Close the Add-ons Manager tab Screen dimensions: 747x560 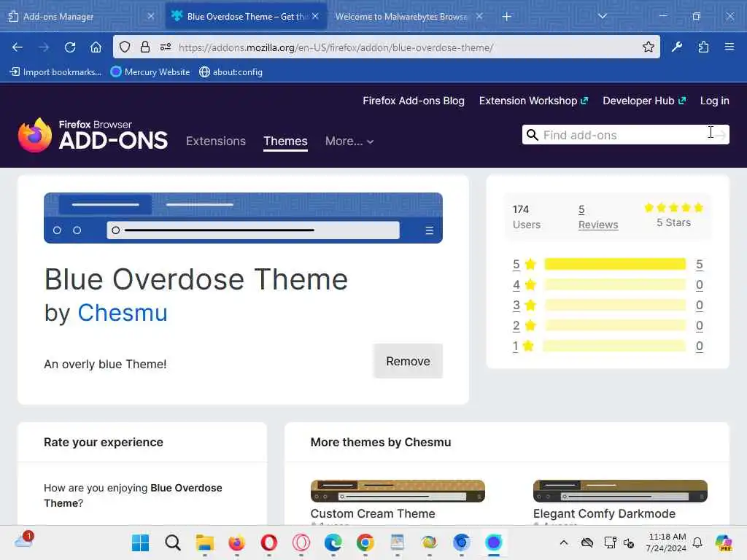(150, 16)
